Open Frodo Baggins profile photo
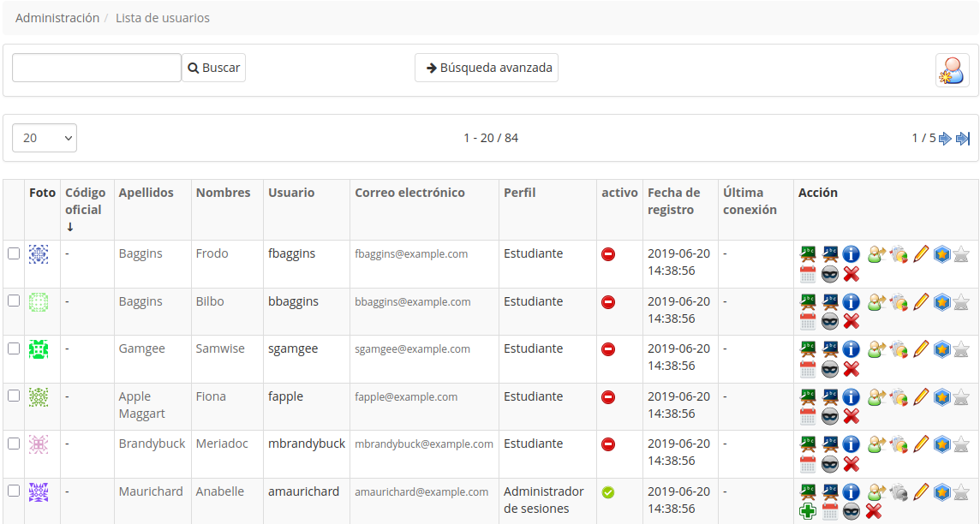The height and width of the screenshot is (524, 980). point(39,254)
